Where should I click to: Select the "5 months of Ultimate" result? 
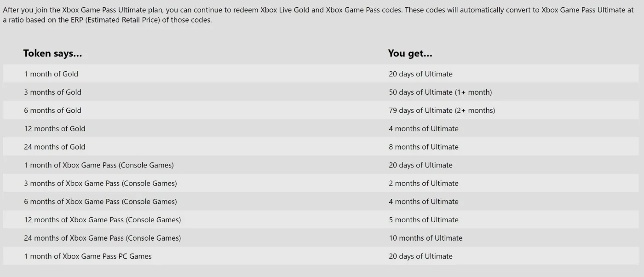point(424,220)
